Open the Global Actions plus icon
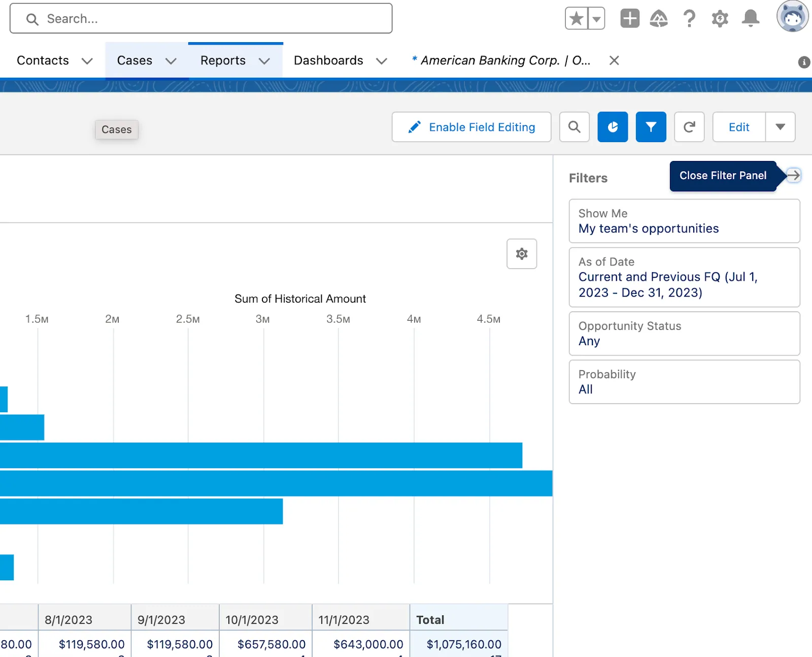 click(x=630, y=19)
